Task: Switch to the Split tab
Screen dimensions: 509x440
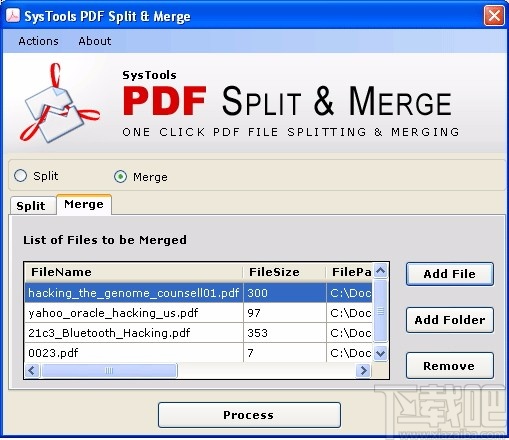Action: click(33, 206)
